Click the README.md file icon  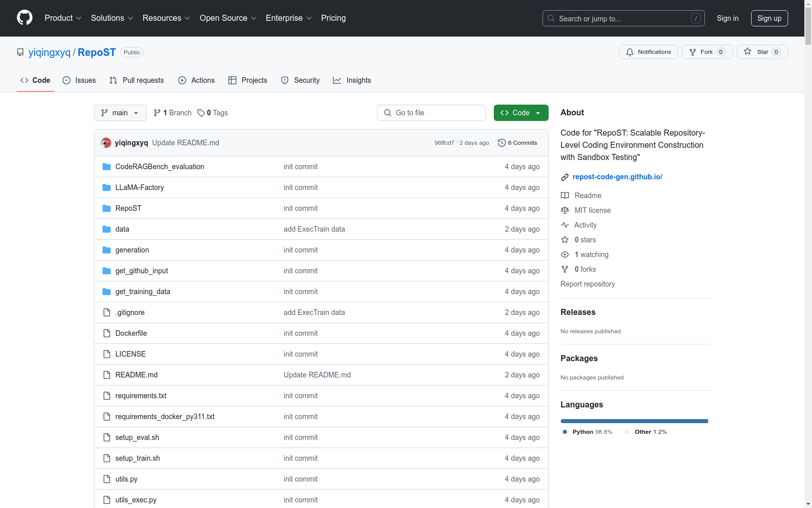[x=107, y=375]
